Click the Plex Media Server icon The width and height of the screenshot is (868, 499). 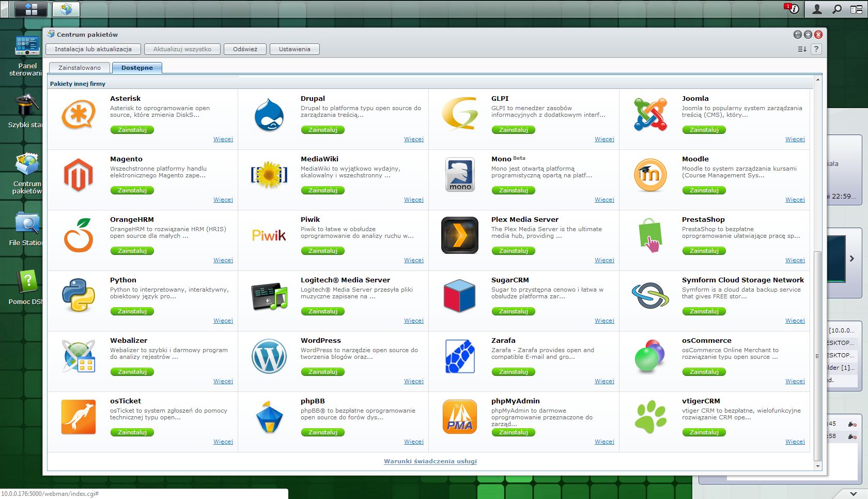pos(460,235)
